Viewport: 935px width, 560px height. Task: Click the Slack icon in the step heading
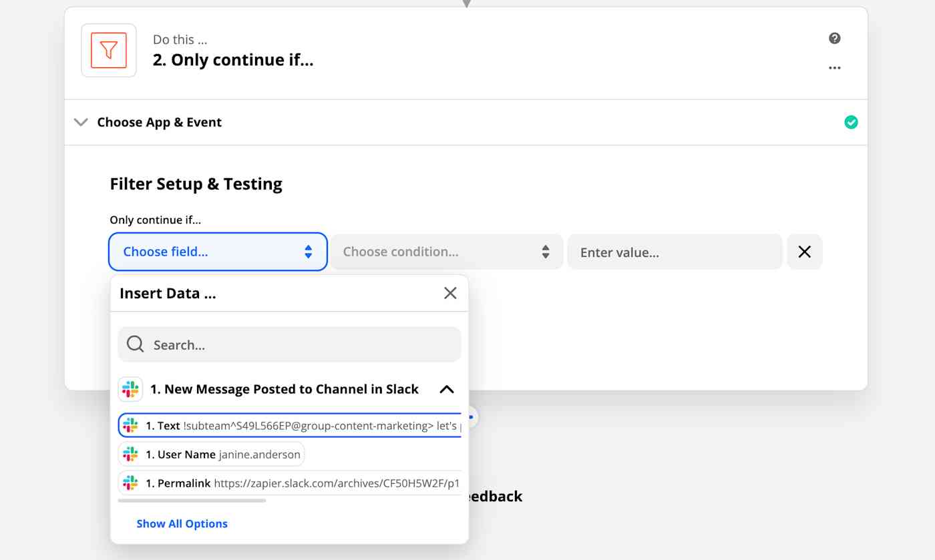(x=130, y=388)
